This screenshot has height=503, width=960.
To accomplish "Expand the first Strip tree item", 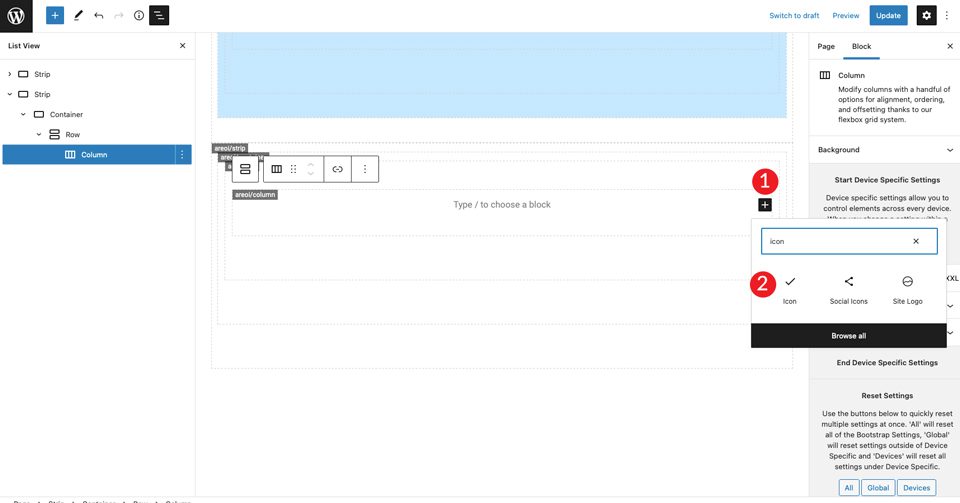I will (x=9, y=74).
